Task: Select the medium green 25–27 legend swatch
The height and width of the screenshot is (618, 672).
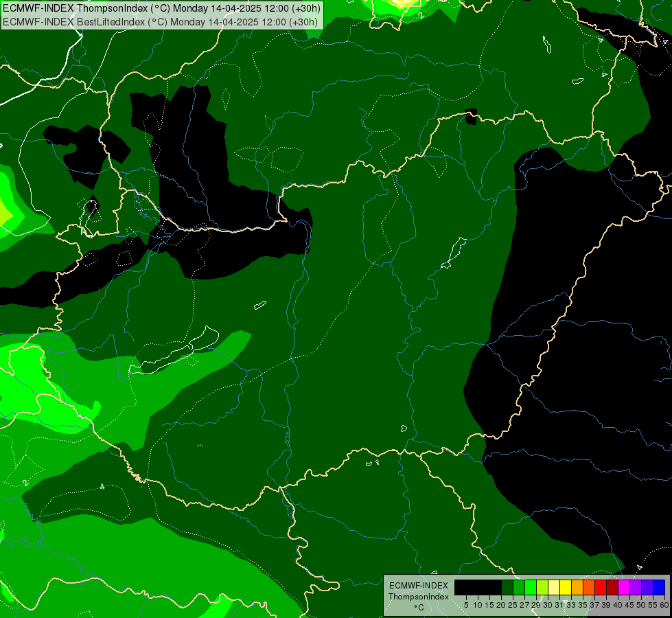Action: point(519,587)
